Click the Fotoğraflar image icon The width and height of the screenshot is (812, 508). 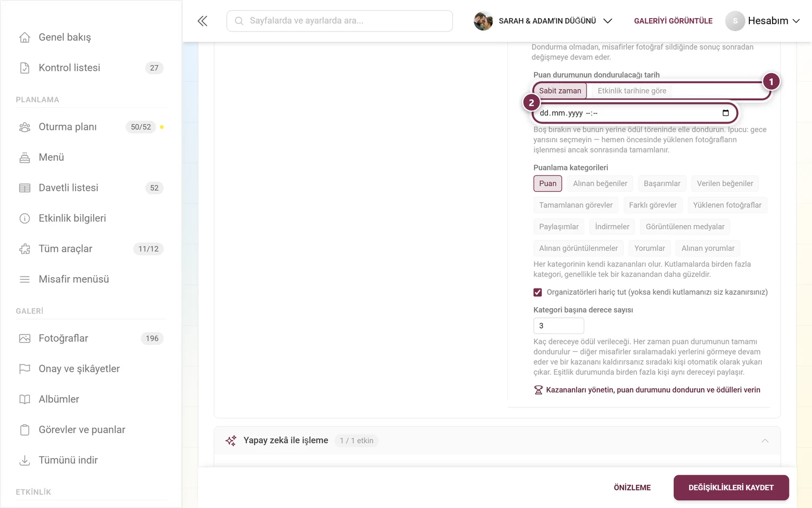click(25, 339)
